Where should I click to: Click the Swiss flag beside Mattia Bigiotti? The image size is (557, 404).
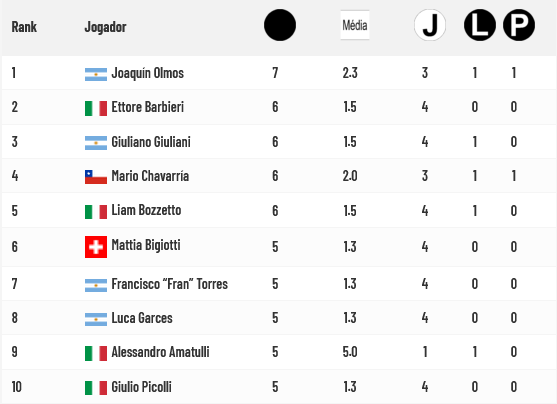[96, 247]
